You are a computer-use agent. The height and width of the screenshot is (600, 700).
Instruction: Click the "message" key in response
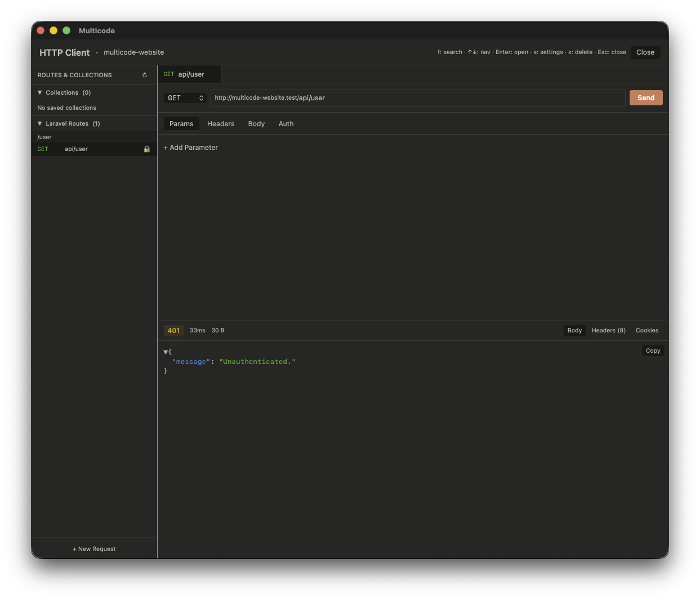(x=191, y=362)
